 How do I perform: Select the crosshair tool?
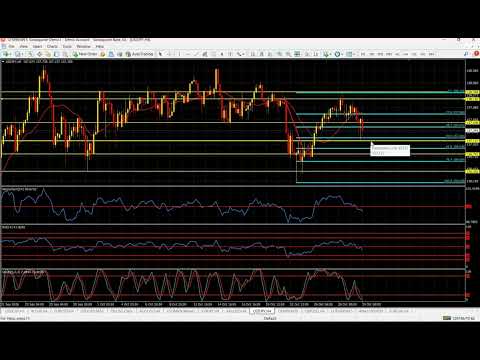[x=169, y=54]
